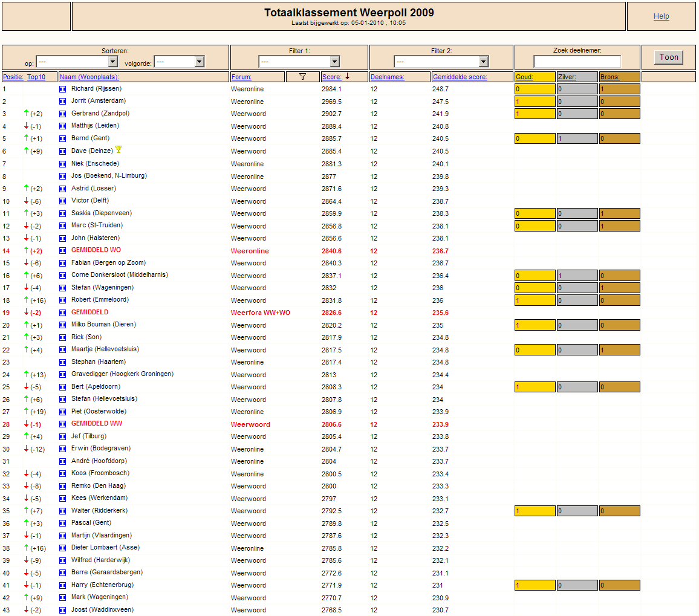Click the blue icon next to Joost (Waddinxveen)
The width and height of the screenshot is (699, 616).
pos(62,610)
